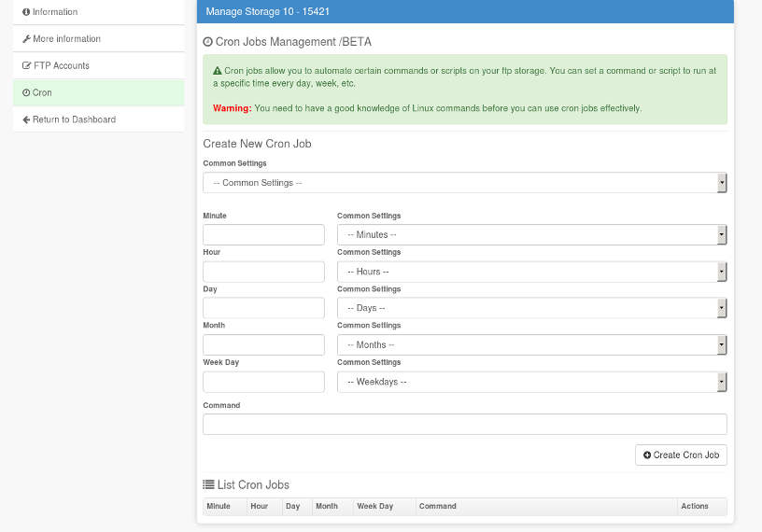Expand the Days dropdown

(x=531, y=308)
